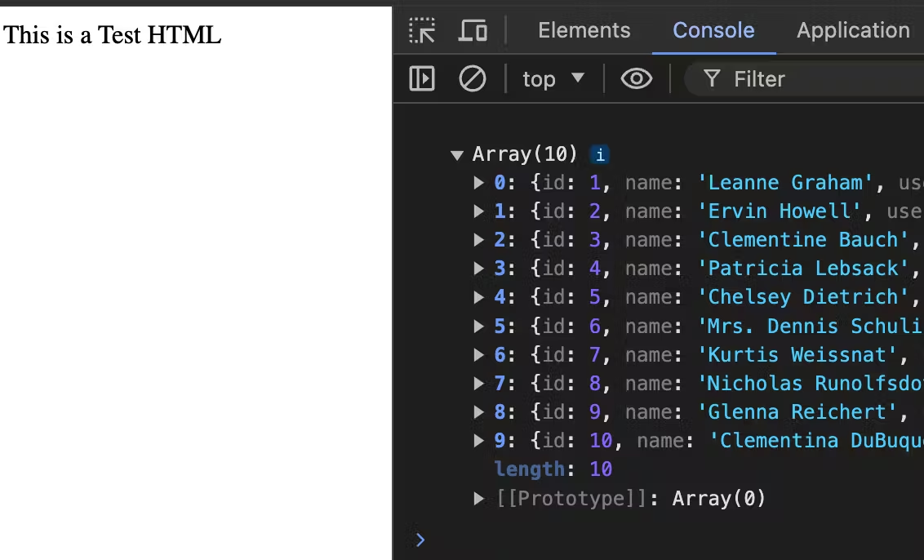Expand the Ervin Howell object entry

[479, 211]
